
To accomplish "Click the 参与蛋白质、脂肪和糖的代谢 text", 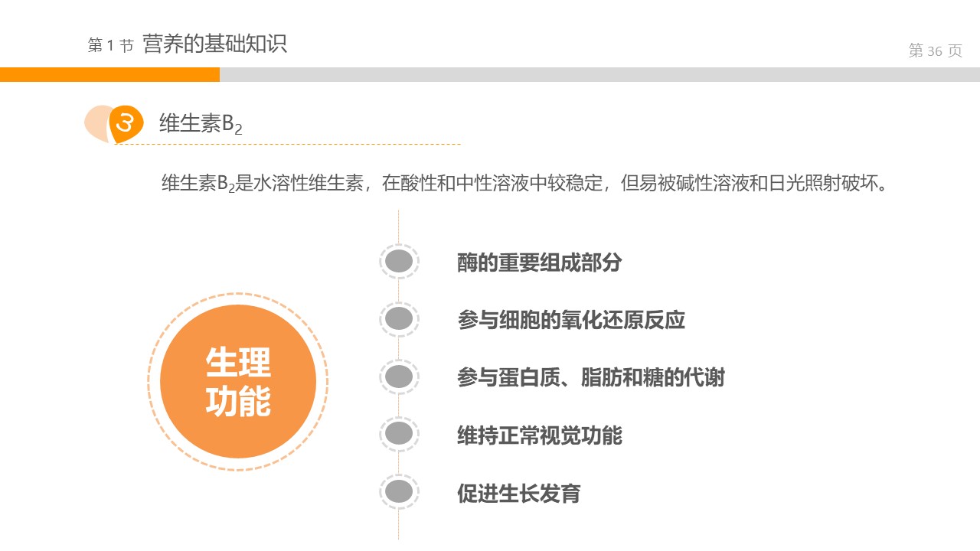I will (590, 377).
